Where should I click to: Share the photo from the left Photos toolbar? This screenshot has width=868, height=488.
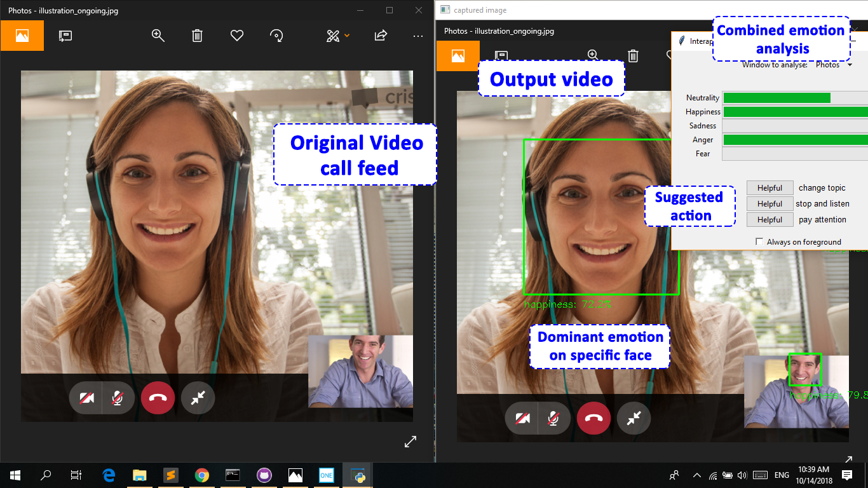pos(381,36)
